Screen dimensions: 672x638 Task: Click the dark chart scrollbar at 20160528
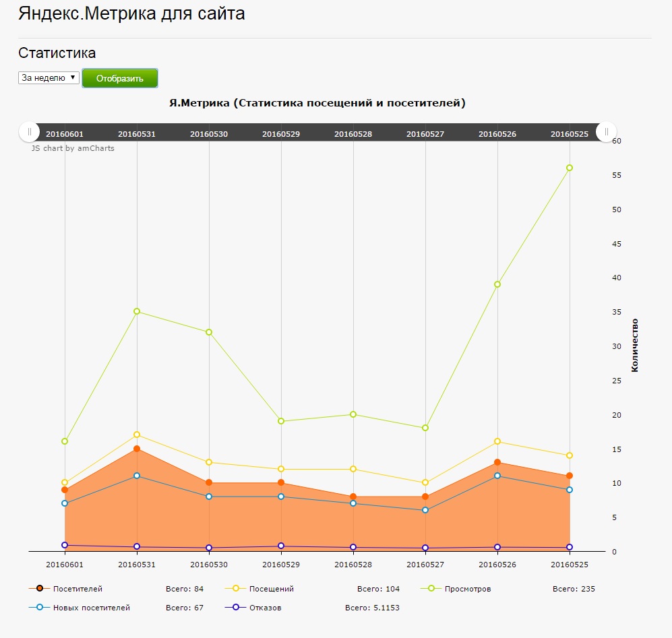pyautogui.click(x=353, y=133)
